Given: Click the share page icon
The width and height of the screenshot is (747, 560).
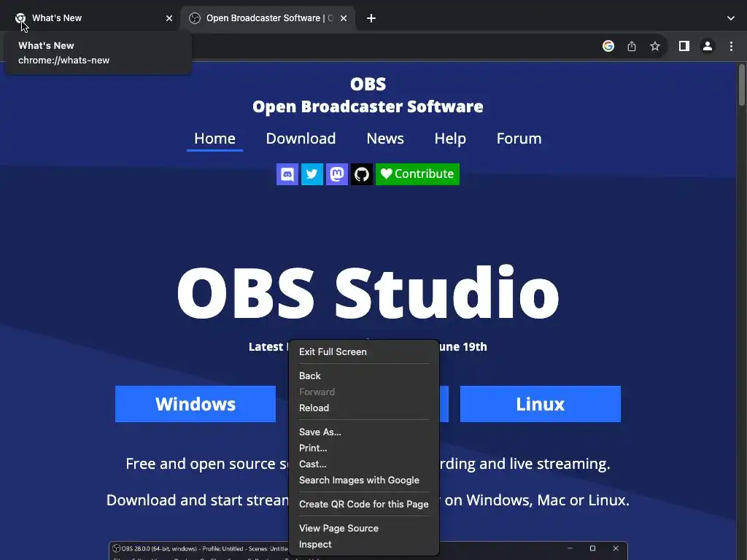Looking at the screenshot, I should click(632, 46).
